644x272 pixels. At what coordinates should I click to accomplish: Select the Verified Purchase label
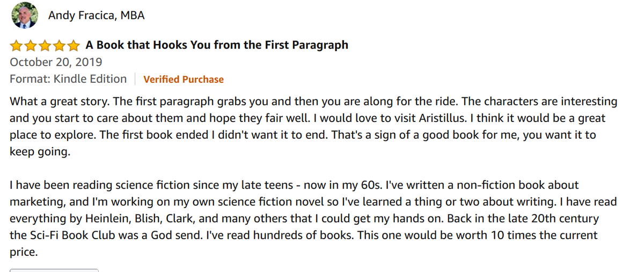click(184, 80)
